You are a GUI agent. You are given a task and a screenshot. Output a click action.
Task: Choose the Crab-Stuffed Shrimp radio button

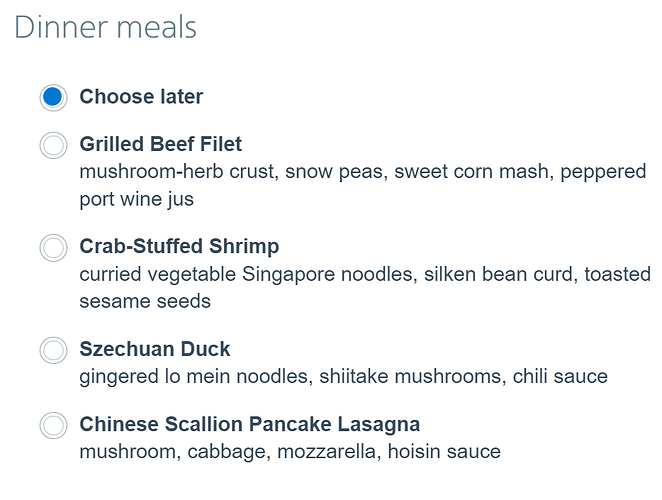tap(53, 247)
